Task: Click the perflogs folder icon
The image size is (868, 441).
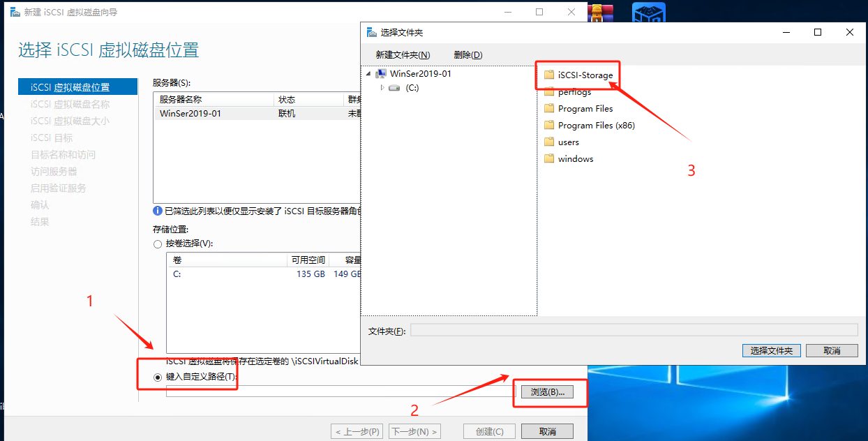Action: (x=549, y=92)
